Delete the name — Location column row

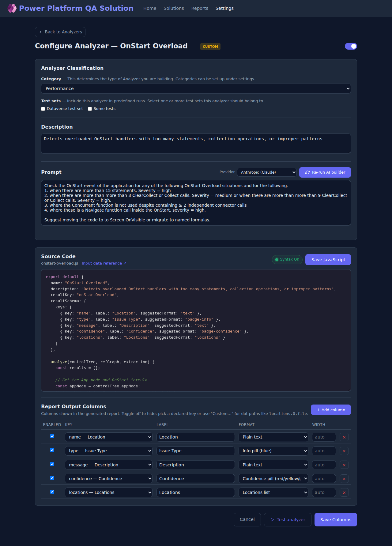pyautogui.click(x=344, y=437)
